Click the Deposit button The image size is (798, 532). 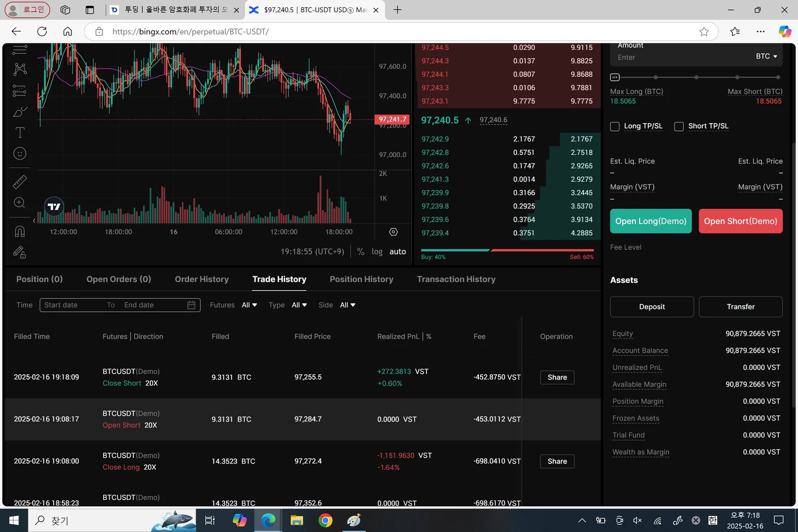tap(652, 307)
